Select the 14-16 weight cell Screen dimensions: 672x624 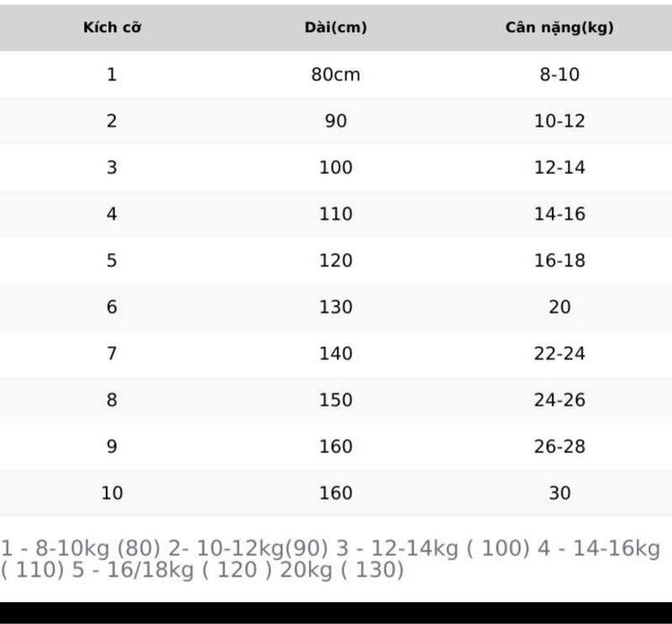pyautogui.click(x=559, y=214)
